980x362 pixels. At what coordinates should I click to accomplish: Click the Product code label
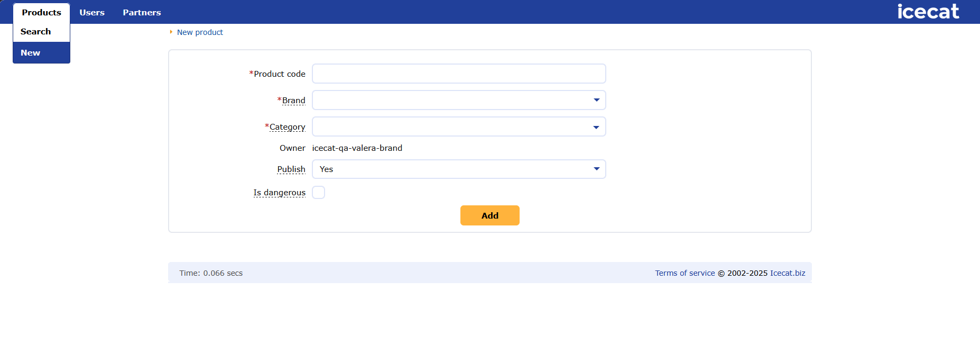(x=277, y=74)
